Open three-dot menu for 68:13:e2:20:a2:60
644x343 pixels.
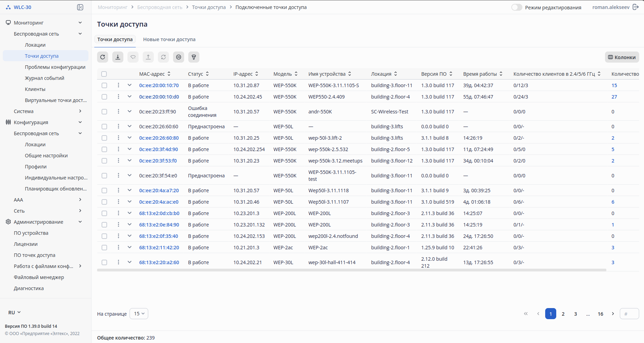[x=118, y=262]
